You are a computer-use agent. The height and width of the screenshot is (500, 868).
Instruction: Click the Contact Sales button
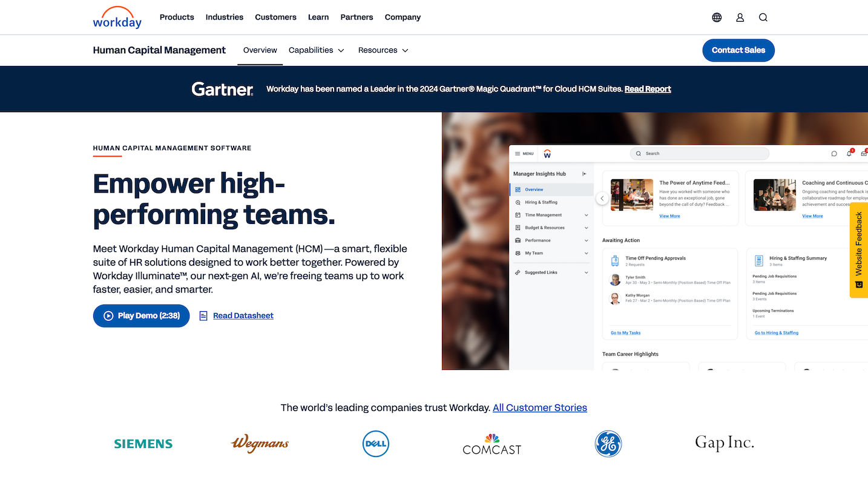tap(738, 50)
